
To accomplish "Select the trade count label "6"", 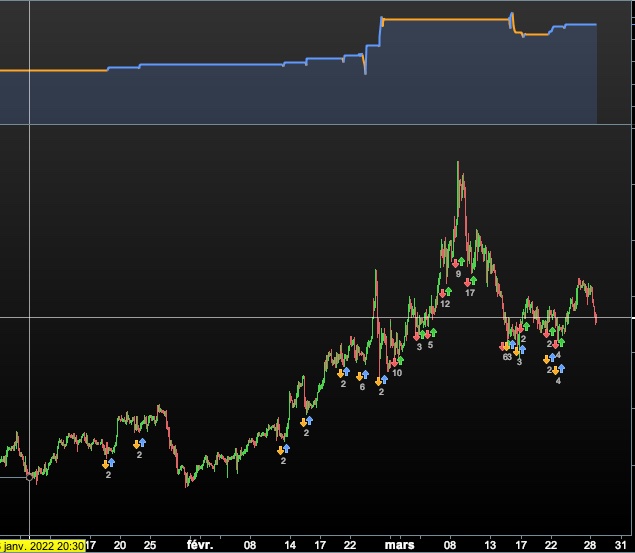I will click(362, 387).
